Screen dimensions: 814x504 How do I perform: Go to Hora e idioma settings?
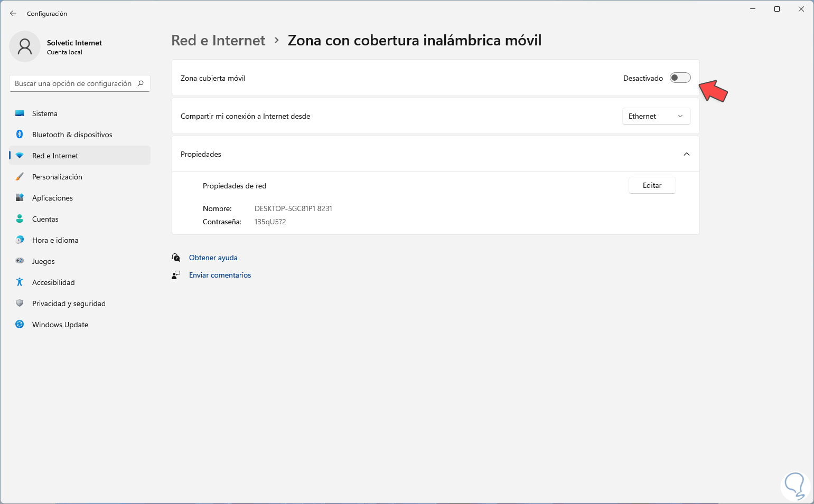click(x=55, y=240)
